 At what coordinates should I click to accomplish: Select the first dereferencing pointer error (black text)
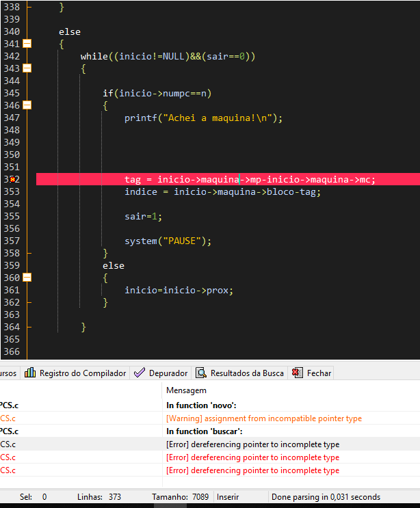click(210, 444)
